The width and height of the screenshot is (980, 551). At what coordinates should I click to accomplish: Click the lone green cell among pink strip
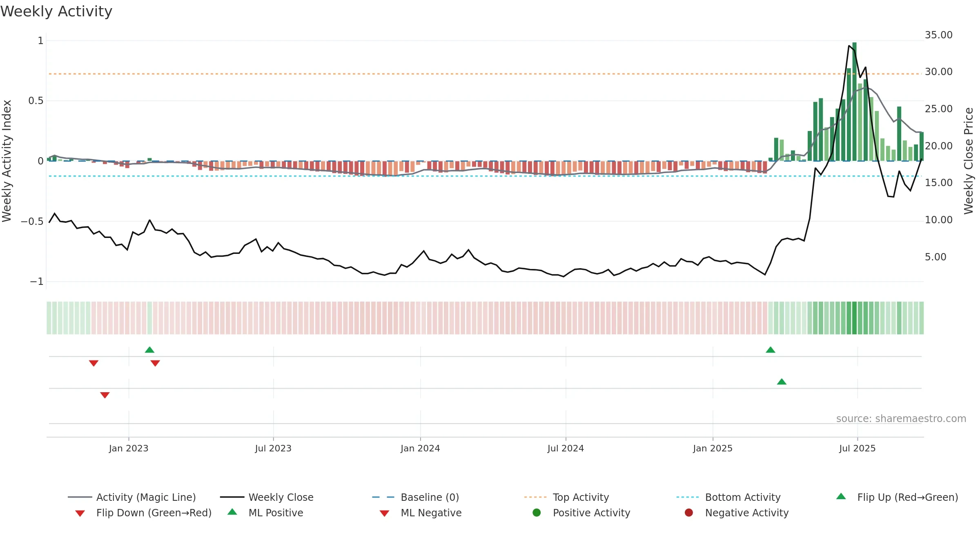[x=149, y=318]
